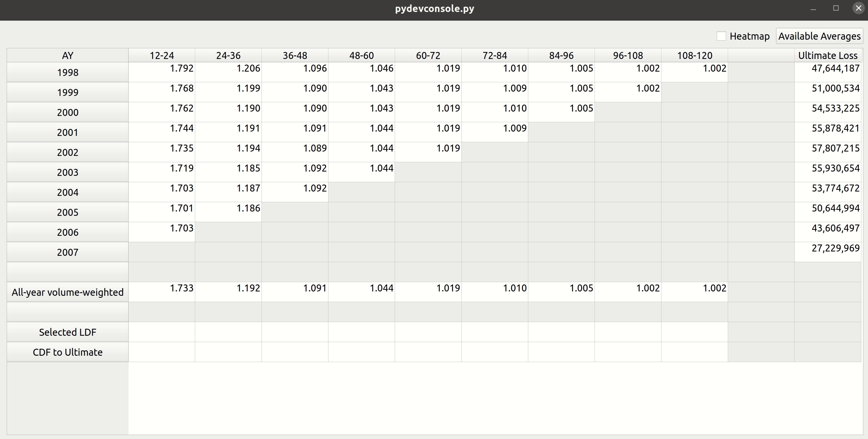Click the 27,229,969 ultimate loss cell

tap(828, 252)
